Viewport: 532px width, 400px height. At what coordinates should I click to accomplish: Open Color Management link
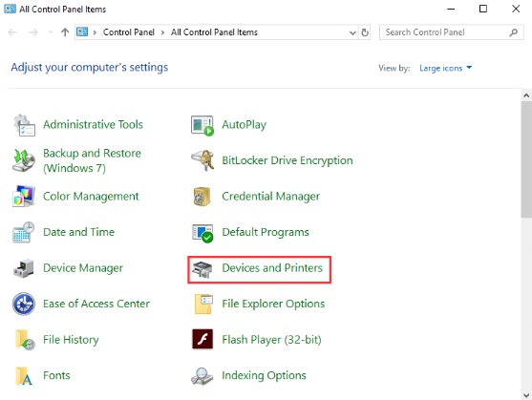[x=91, y=197]
